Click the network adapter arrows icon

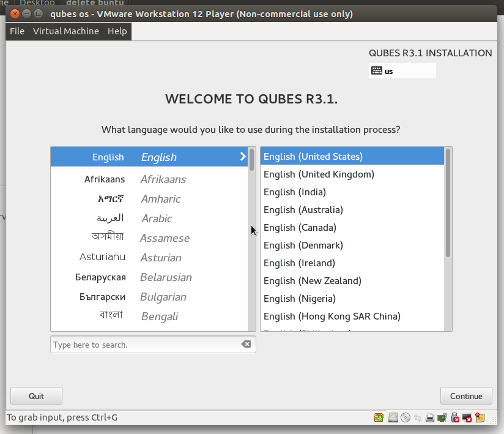click(418, 417)
